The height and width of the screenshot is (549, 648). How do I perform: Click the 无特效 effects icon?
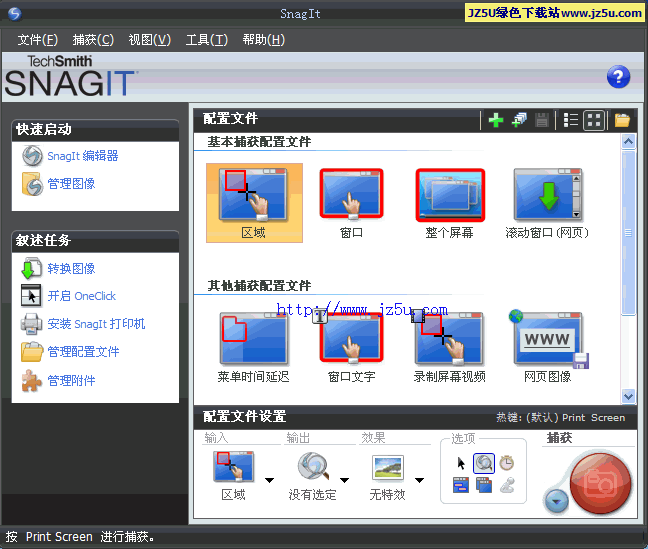tap(387, 468)
